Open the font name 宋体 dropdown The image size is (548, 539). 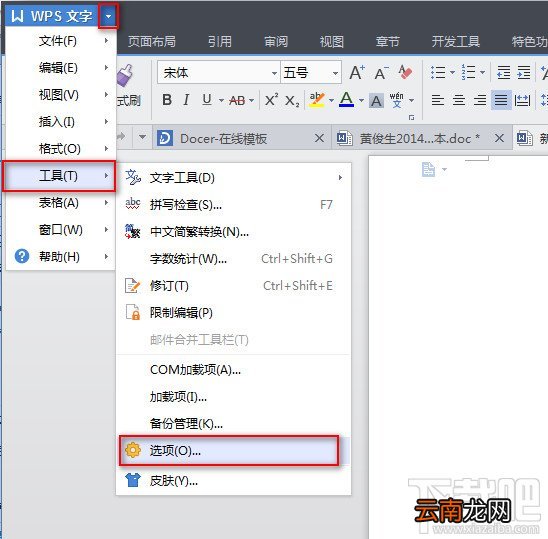click(x=274, y=73)
